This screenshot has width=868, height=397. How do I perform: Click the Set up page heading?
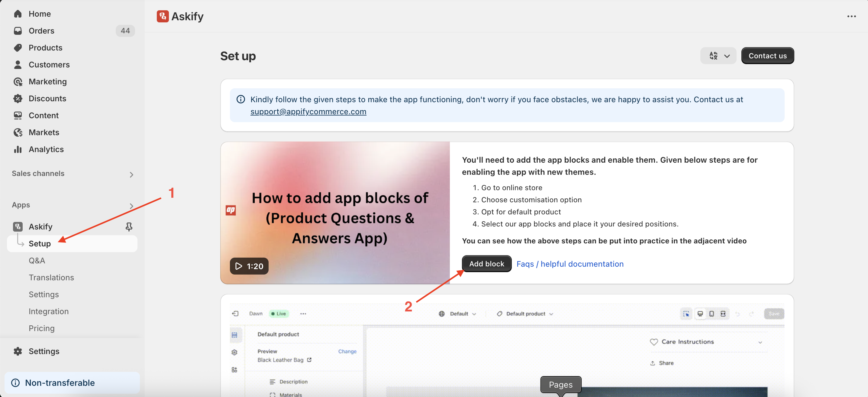(x=238, y=56)
